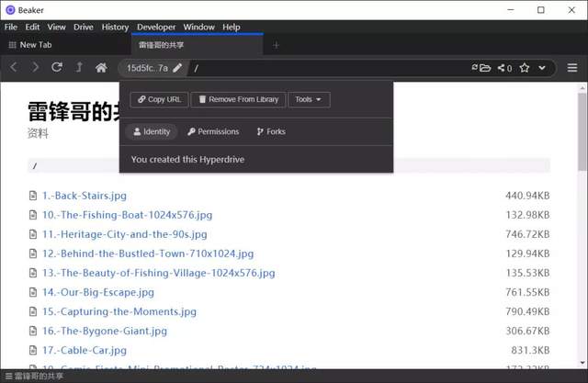The height and width of the screenshot is (383, 588).
Task: Click file icon beside 10.-The-Fishing-Boat-1024x576.jpg
Action: point(33,215)
